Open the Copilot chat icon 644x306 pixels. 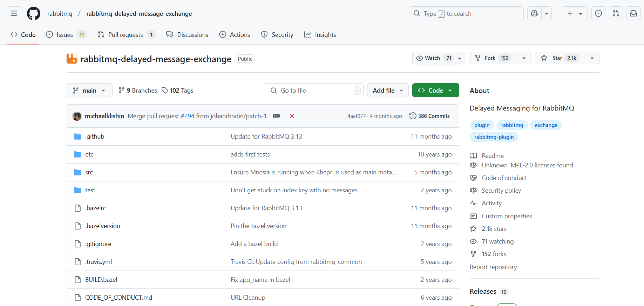534,14
